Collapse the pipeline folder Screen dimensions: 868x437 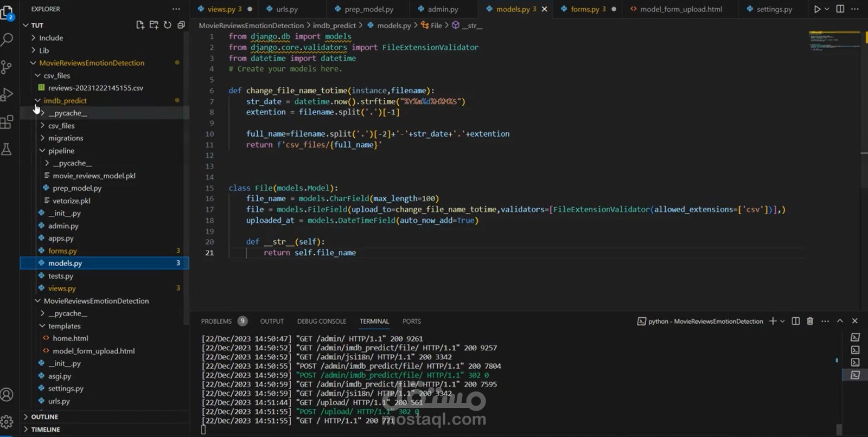42,151
